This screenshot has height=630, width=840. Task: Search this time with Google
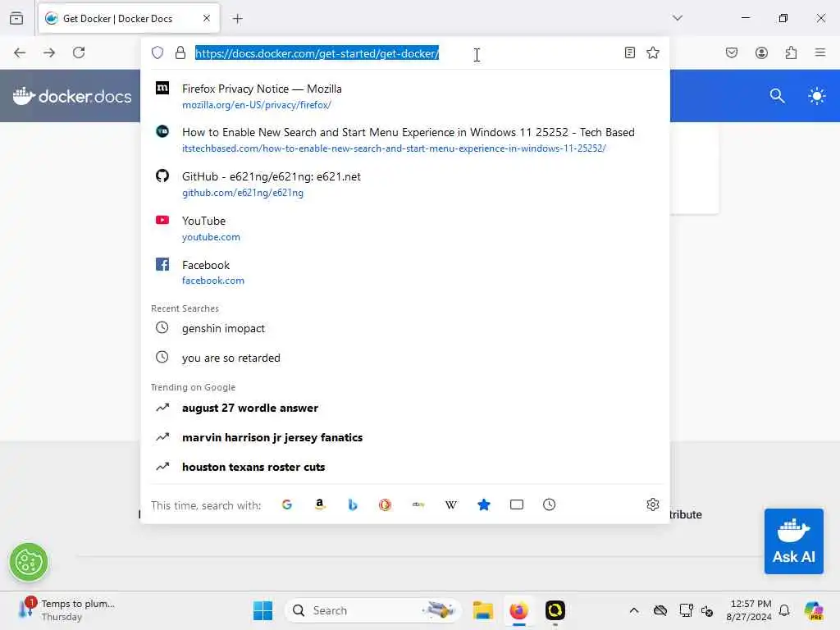(x=287, y=504)
